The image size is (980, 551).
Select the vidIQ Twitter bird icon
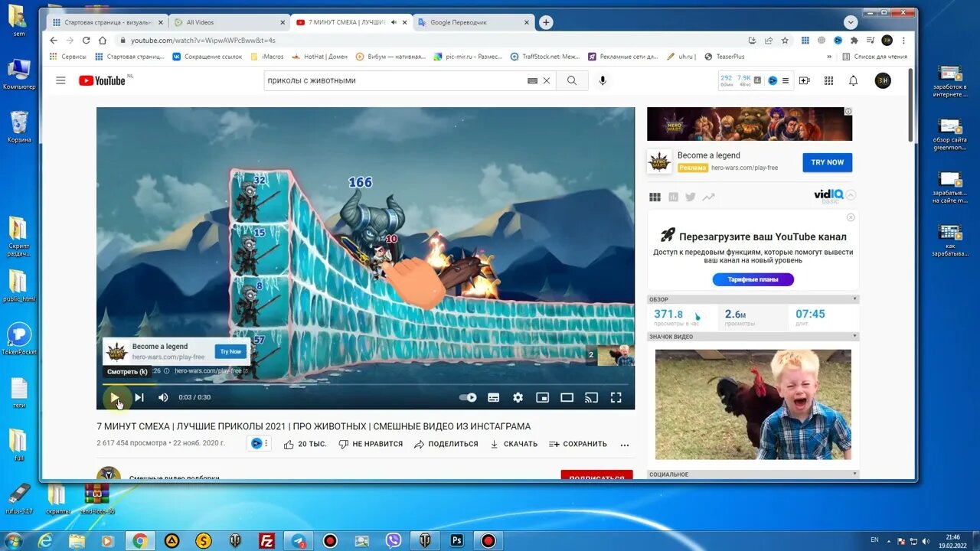click(x=691, y=197)
